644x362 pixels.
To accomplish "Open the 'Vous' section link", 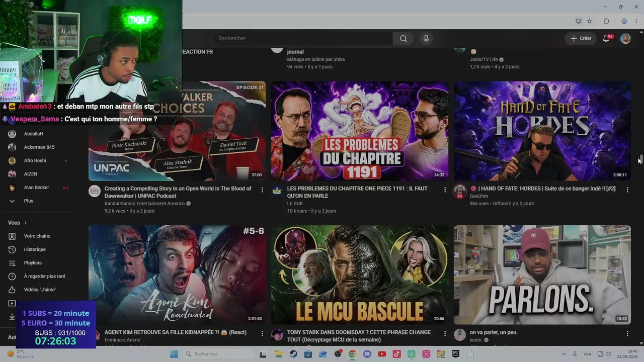I will click(18, 223).
